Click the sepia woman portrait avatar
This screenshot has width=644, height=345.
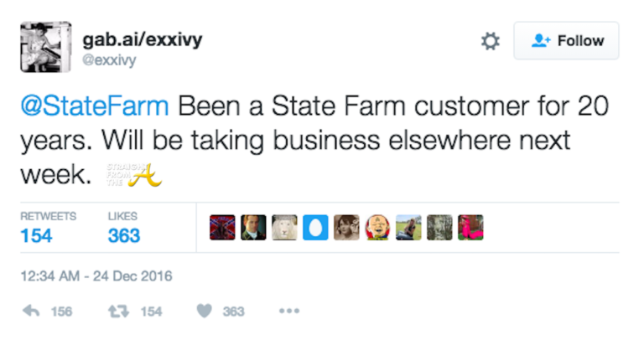tap(346, 227)
